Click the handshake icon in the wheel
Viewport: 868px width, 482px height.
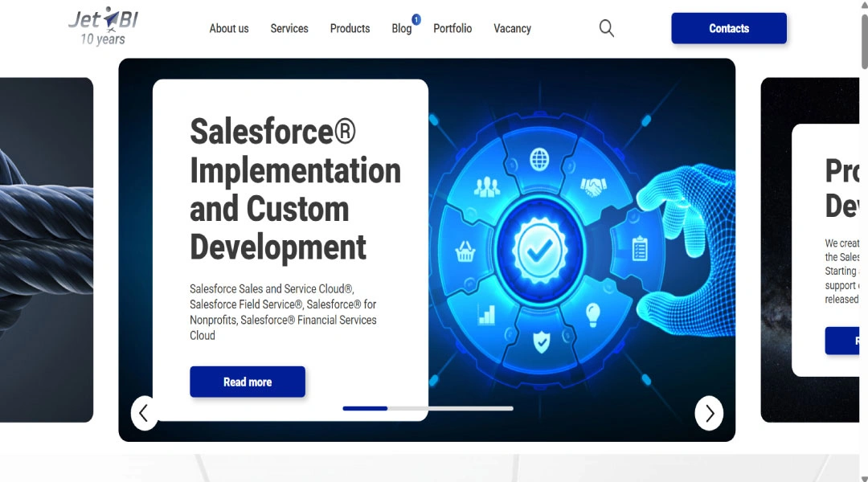point(593,187)
